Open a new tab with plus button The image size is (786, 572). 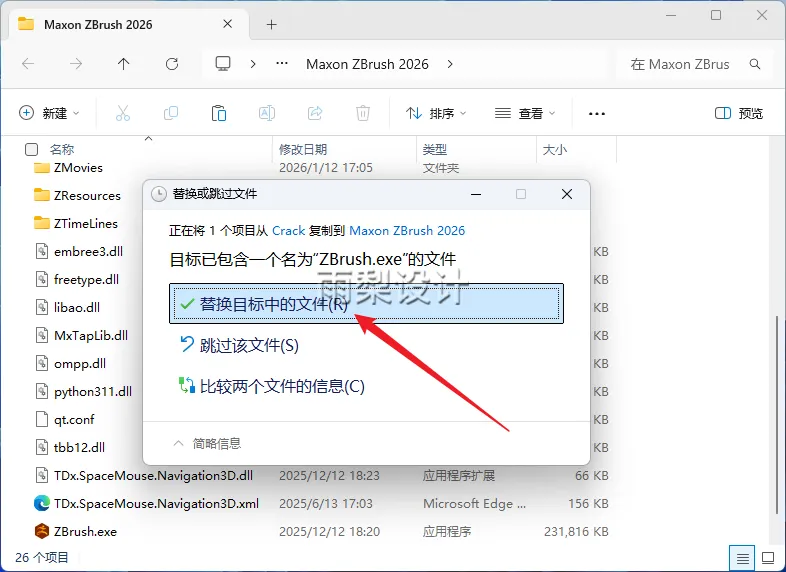pyautogui.click(x=271, y=24)
